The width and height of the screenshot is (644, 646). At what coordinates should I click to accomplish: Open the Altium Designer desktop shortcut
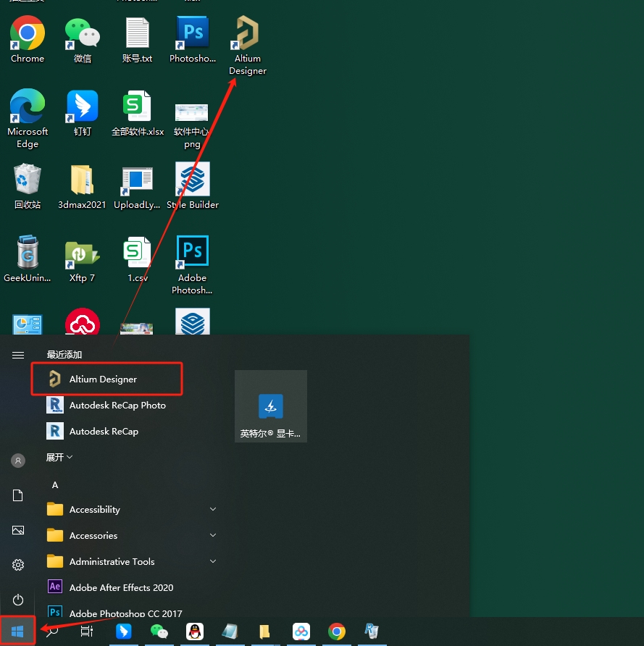coord(248,46)
